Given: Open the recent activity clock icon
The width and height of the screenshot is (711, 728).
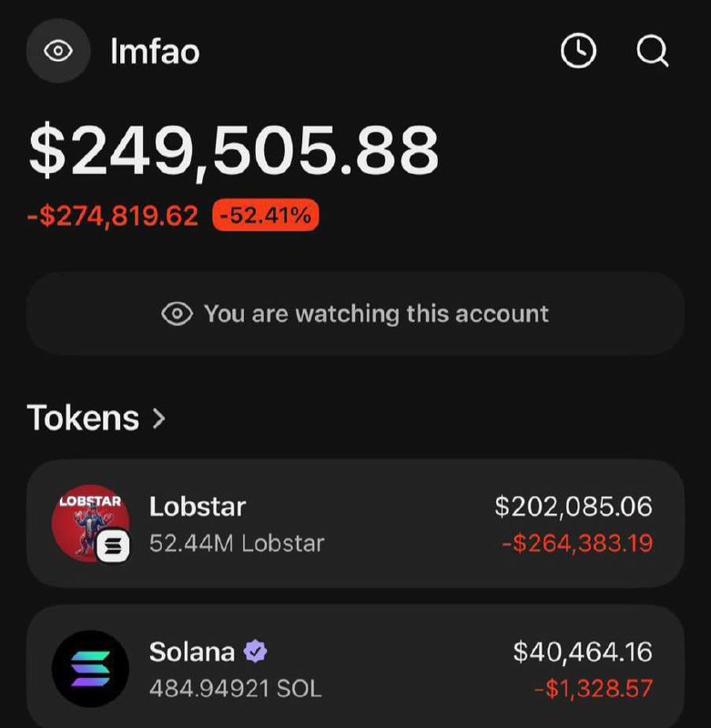Looking at the screenshot, I should tap(578, 51).
